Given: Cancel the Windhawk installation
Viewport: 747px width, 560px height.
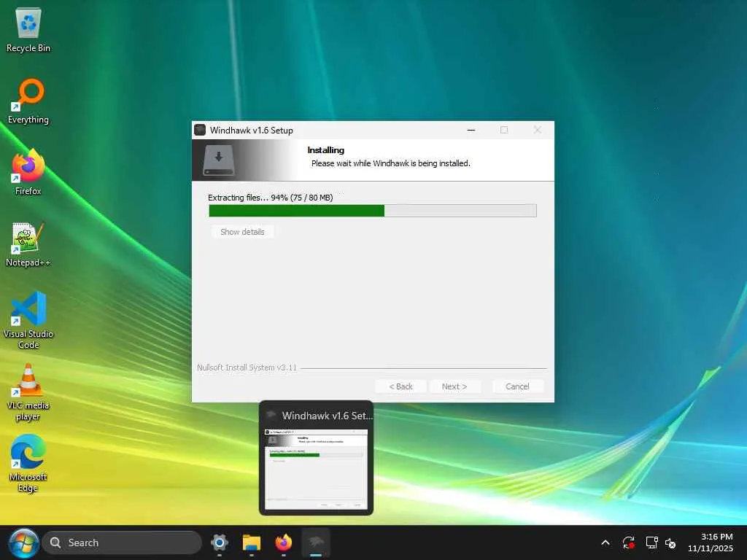Looking at the screenshot, I should [x=517, y=386].
